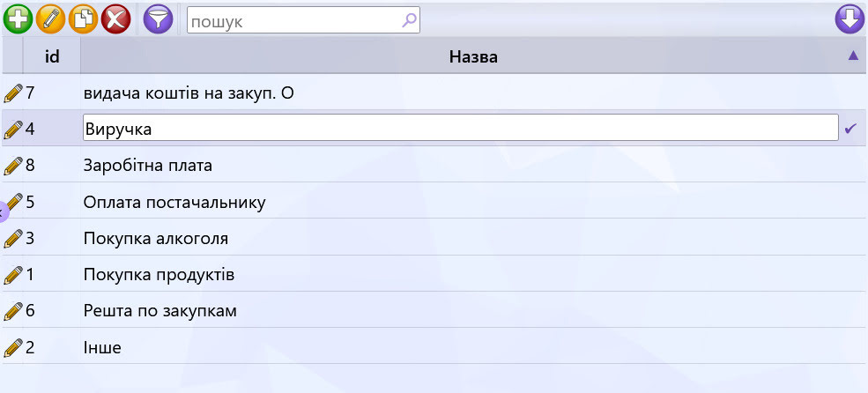Click inside the Виручка edit field
This screenshot has height=393, width=868.
pyautogui.click(x=461, y=128)
